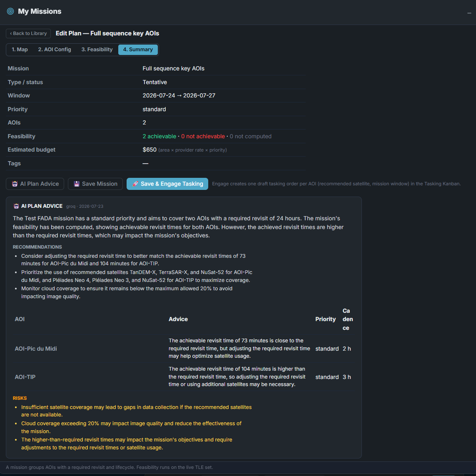
Task: Click the Cadence column header
Action: pyautogui.click(x=348, y=319)
